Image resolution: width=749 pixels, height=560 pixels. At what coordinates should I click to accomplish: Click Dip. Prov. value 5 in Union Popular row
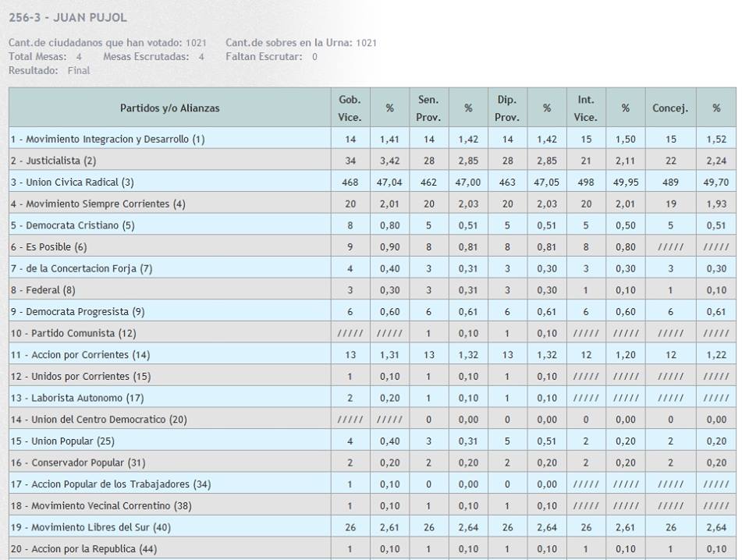[507, 441]
